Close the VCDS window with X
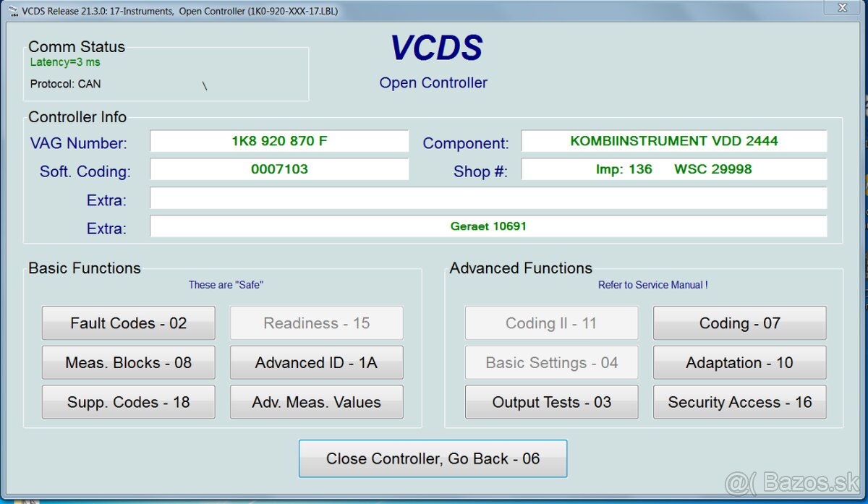Viewport: 868px width, 504px height. pos(843,8)
